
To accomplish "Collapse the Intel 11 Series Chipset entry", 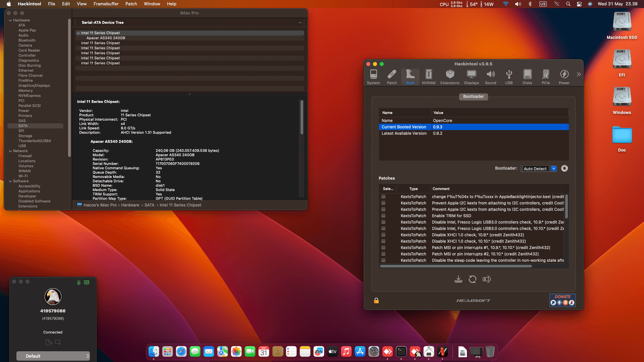I will click(x=78, y=33).
